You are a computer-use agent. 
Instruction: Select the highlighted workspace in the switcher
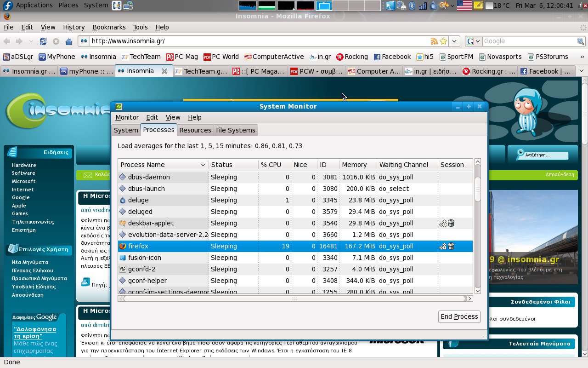[324, 6]
